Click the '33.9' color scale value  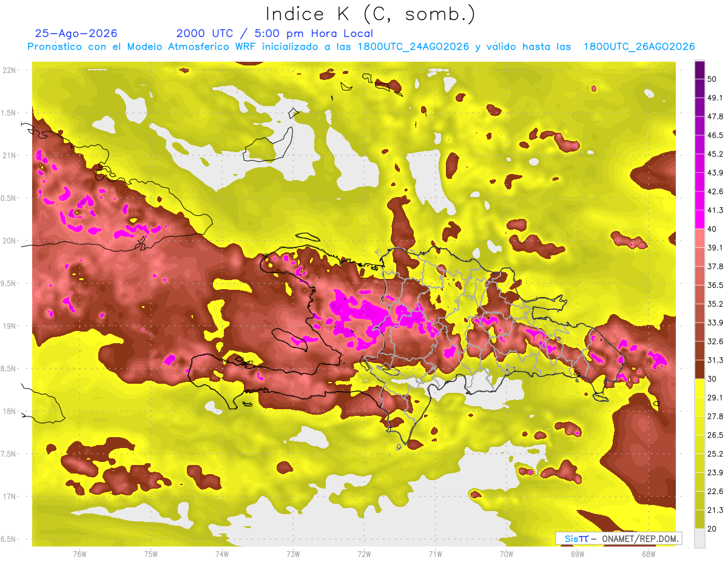715,323
